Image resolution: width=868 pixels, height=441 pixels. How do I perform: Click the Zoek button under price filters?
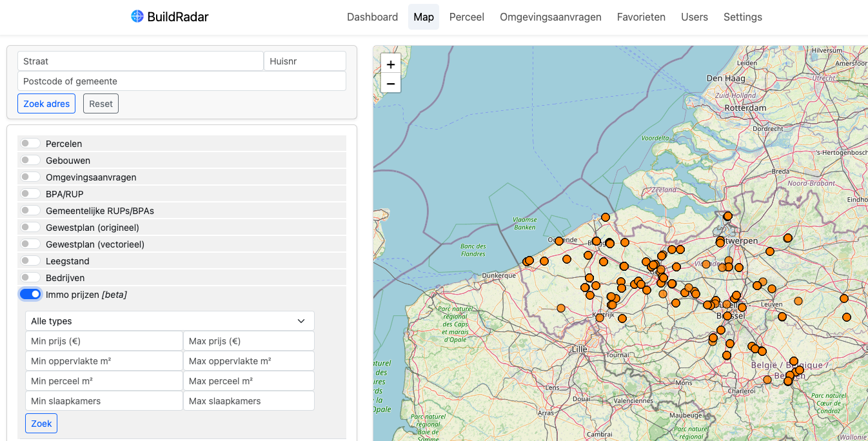pyautogui.click(x=41, y=424)
